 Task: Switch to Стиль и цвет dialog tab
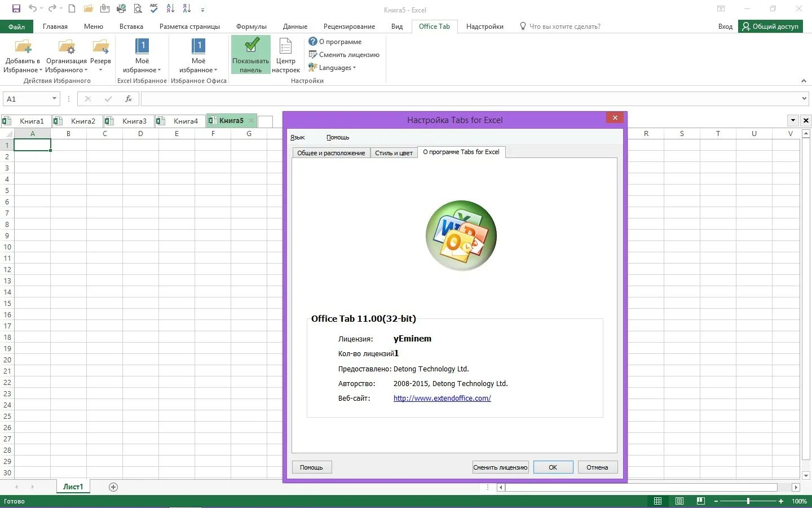(x=394, y=153)
